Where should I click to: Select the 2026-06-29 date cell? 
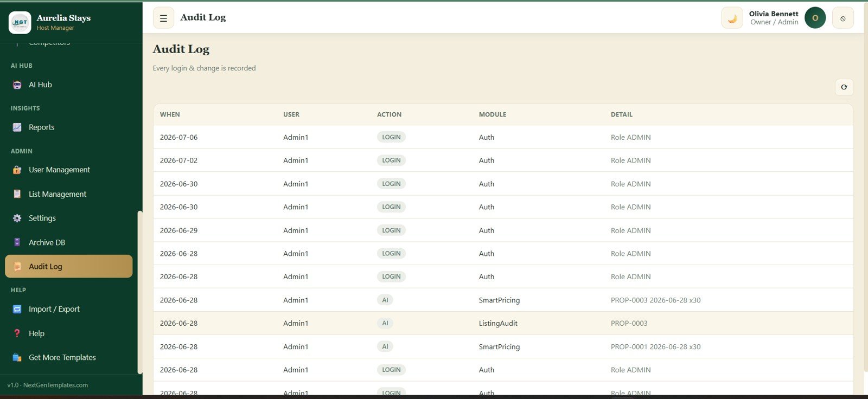[x=179, y=230]
